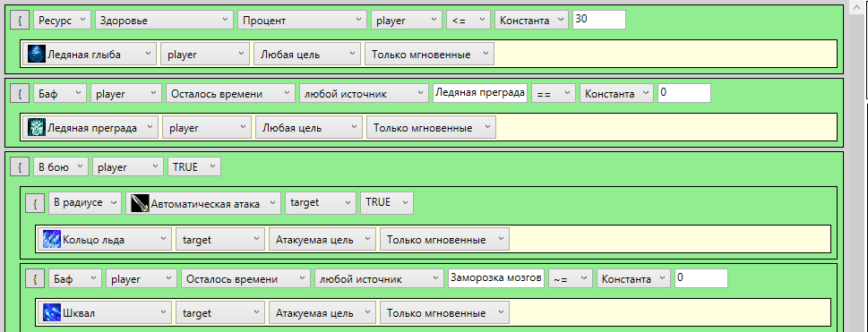Collapse the Ледяная преграда buff condition brace
The image size is (868, 332).
click(x=20, y=94)
